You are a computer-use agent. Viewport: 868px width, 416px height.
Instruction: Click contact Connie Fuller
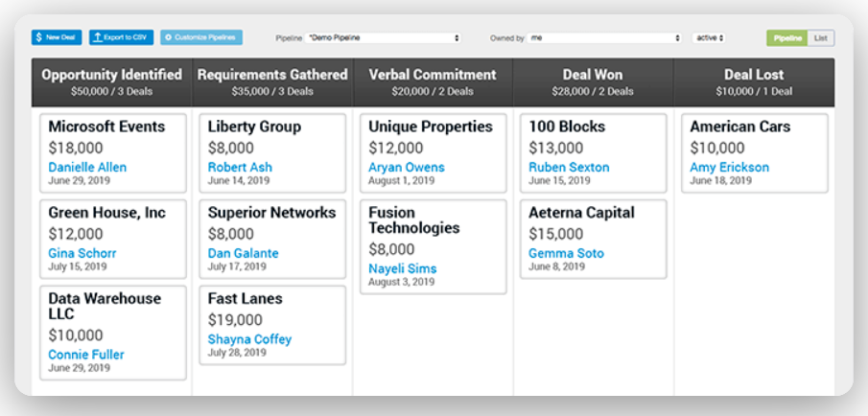click(86, 355)
